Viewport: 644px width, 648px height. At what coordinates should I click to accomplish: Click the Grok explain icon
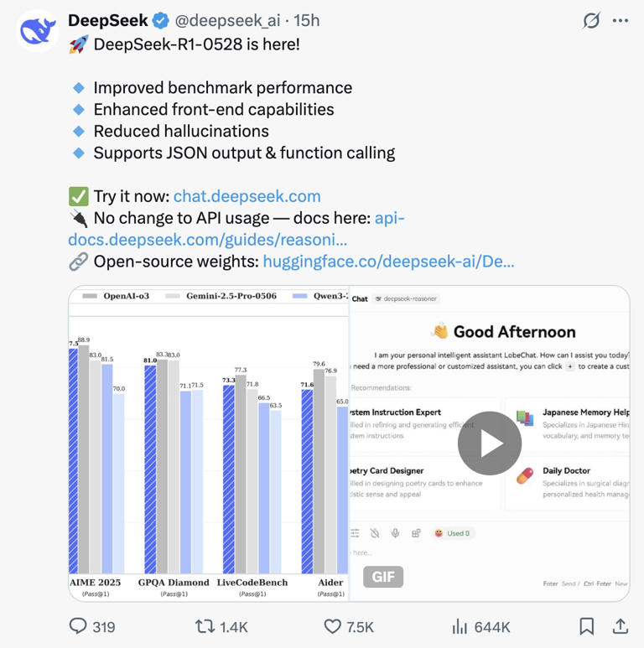pos(591,20)
